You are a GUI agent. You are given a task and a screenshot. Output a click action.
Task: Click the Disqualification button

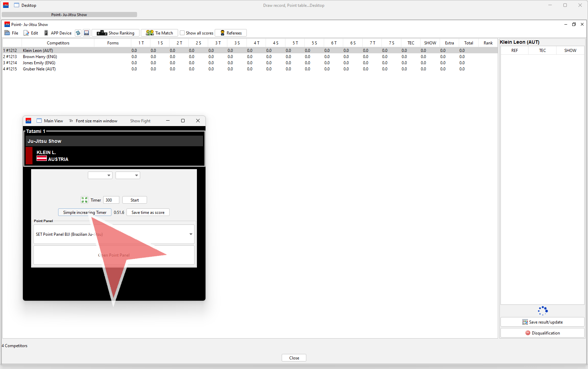click(x=542, y=333)
